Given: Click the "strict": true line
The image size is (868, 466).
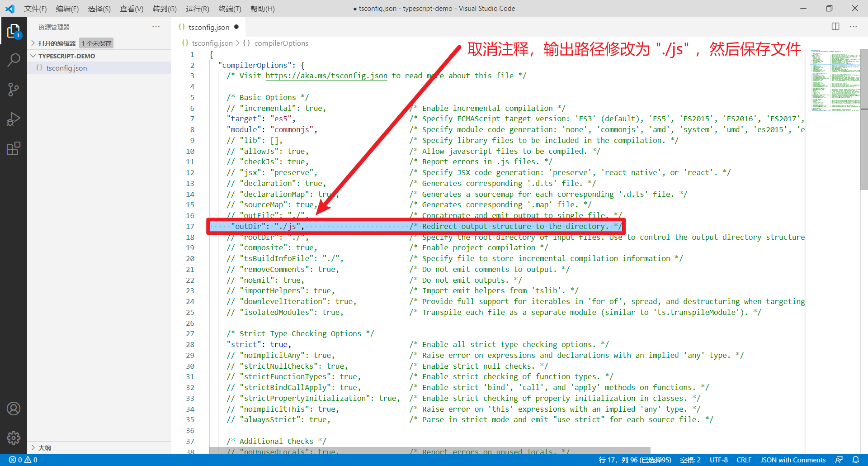Looking at the screenshot, I should 259,344.
